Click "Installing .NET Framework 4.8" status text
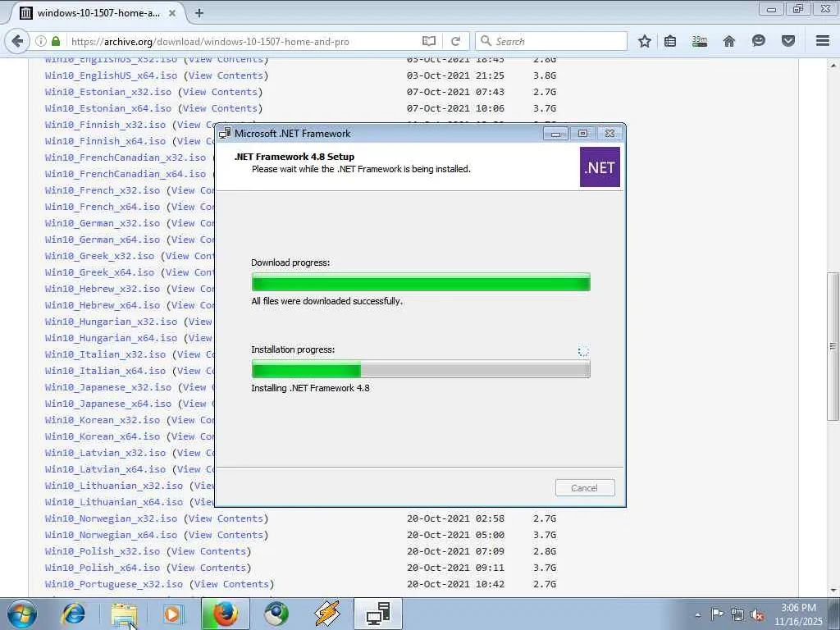Viewport: 840px width, 630px height. coord(310,388)
